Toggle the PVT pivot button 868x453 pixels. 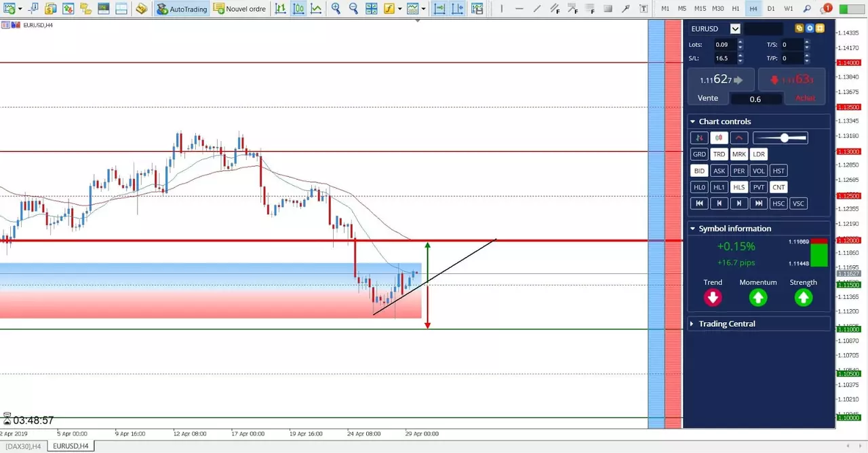(759, 187)
